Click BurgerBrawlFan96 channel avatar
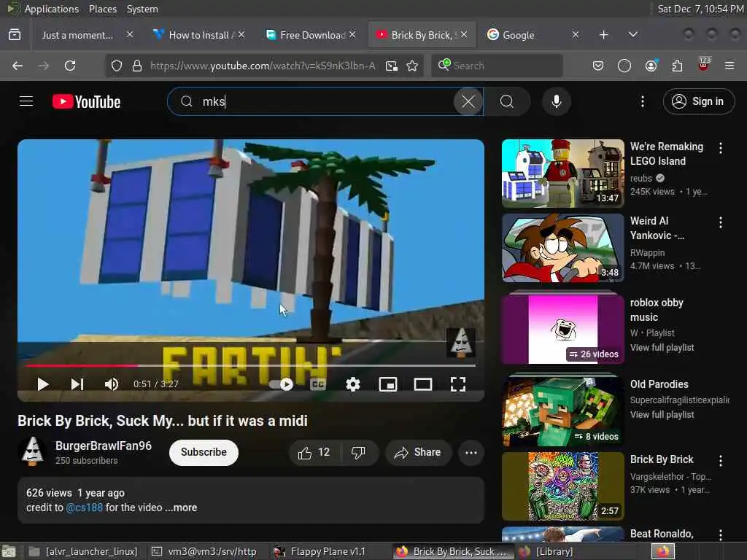This screenshot has width=747, height=560. click(32, 451)
